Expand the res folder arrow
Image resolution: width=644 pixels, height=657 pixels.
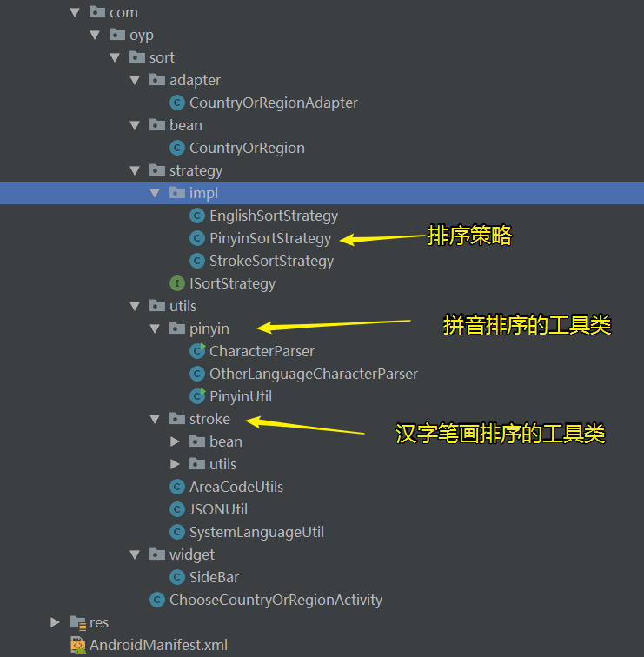click(55, 622)
